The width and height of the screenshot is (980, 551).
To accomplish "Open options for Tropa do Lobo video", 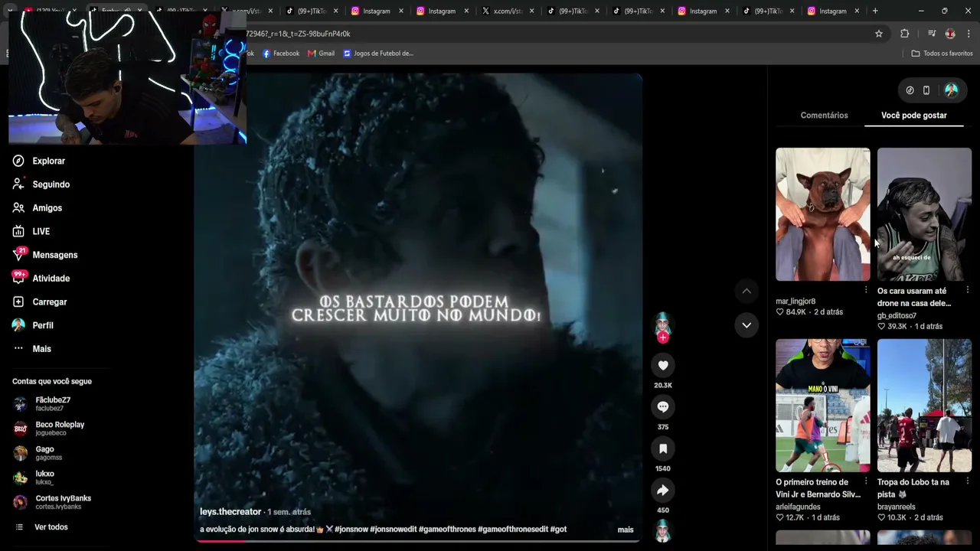I will click(968, 481).
